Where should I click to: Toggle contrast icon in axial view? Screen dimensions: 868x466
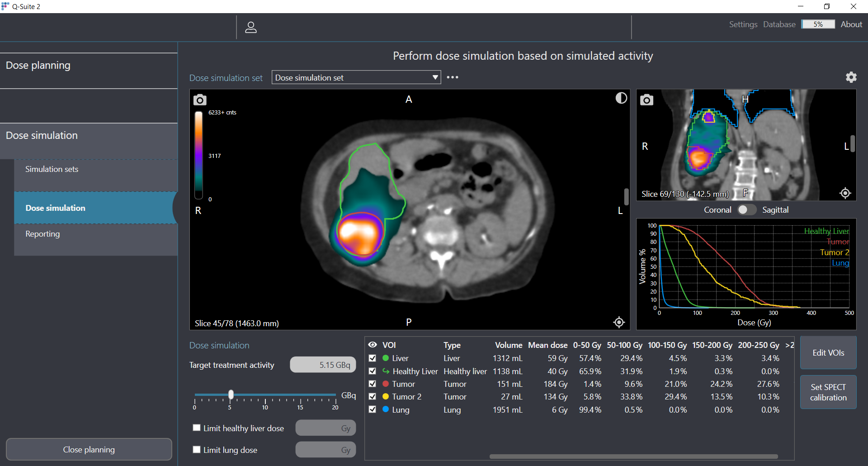click(621, 98)
